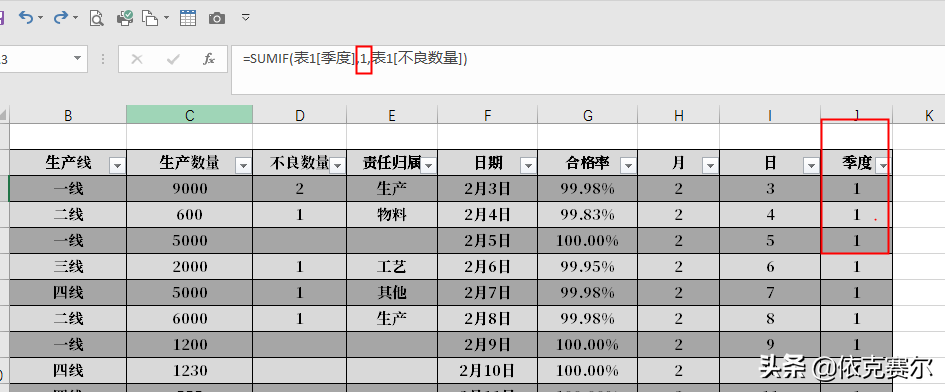Open Insert Function fx dialog
The image size is (945, 392).
point(209,58)
